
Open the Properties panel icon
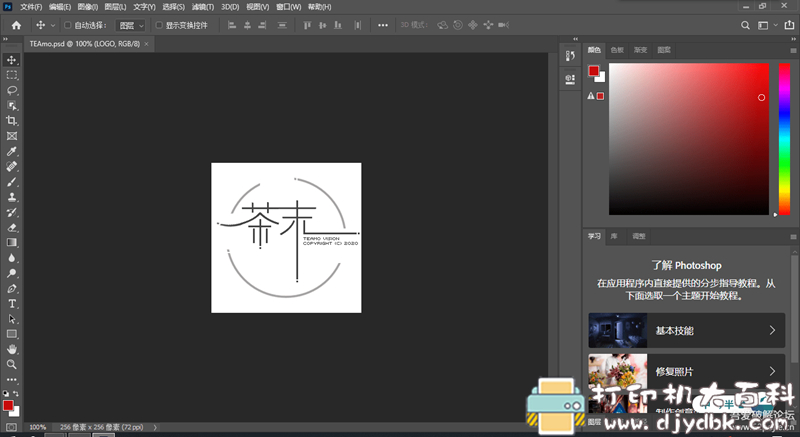click(x=570, y=79)
